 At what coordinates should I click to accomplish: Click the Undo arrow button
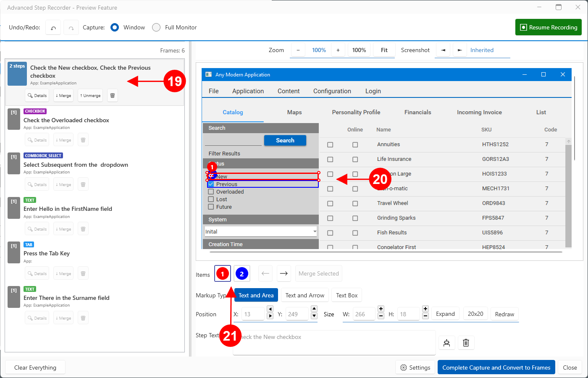[x=53, y=28]
